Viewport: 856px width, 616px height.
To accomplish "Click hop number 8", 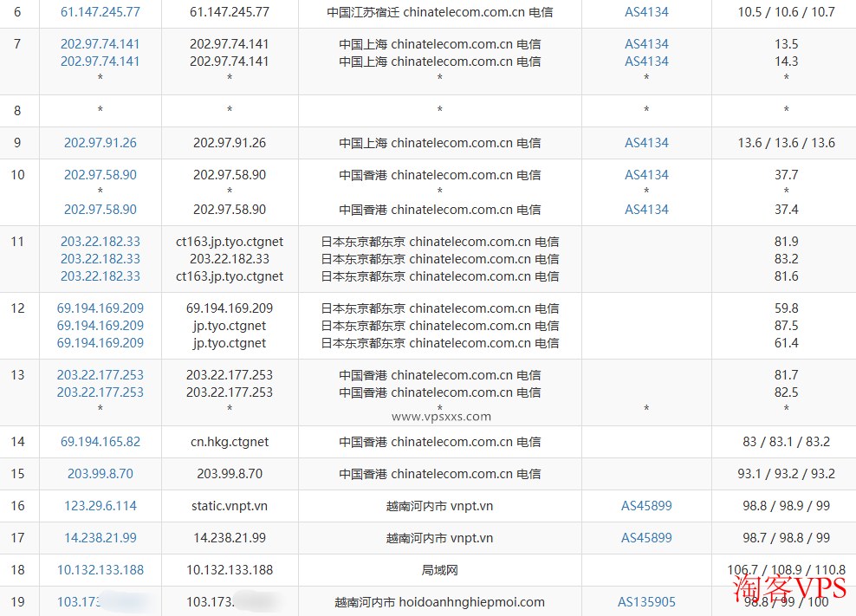I will (x=17, y=111).
